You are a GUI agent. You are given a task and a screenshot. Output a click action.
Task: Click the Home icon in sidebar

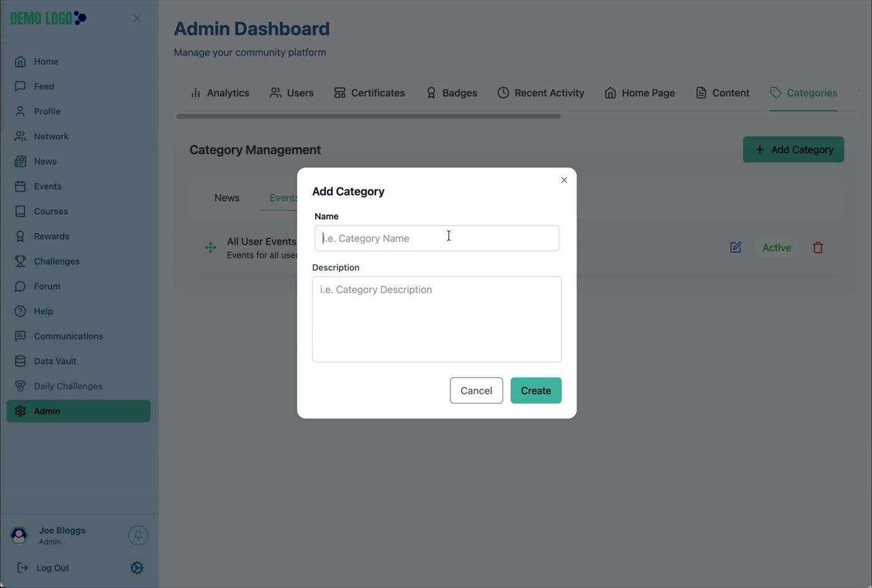coord(21,62)
